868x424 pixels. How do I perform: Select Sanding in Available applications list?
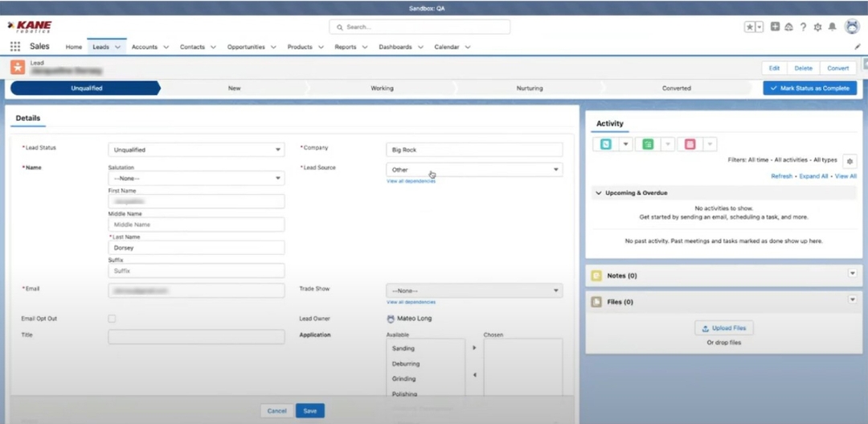403,348
